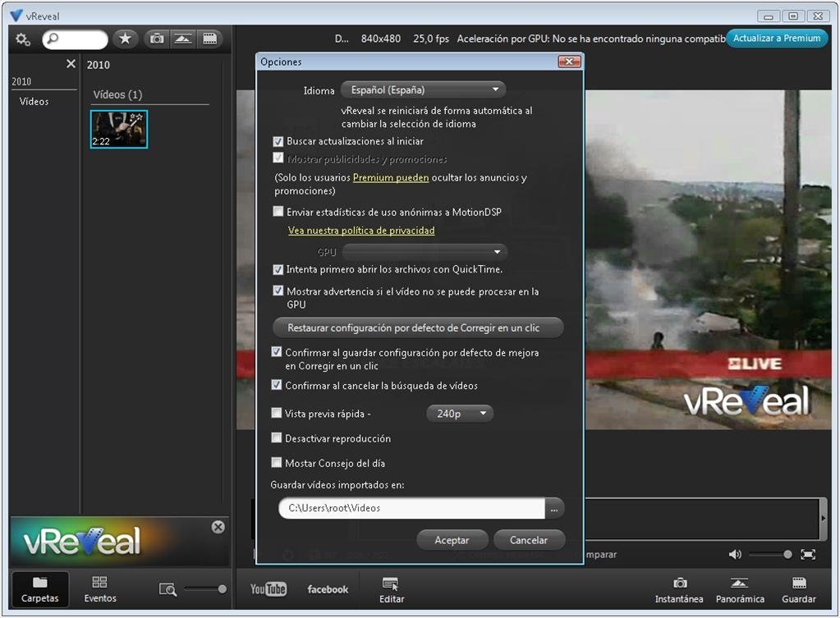840x618 pixels.
Task: Click Actualizar a Premium button
Action: point(777,39)
